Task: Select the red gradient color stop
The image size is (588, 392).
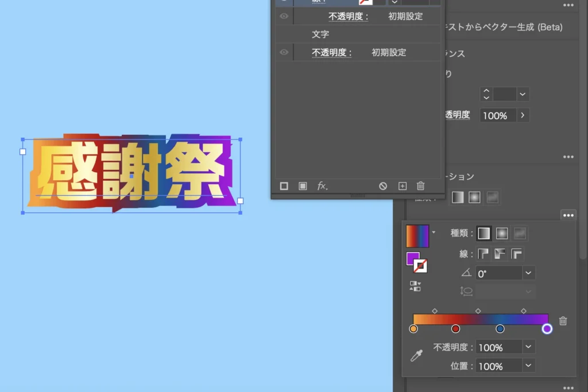Action: point(455,329)
